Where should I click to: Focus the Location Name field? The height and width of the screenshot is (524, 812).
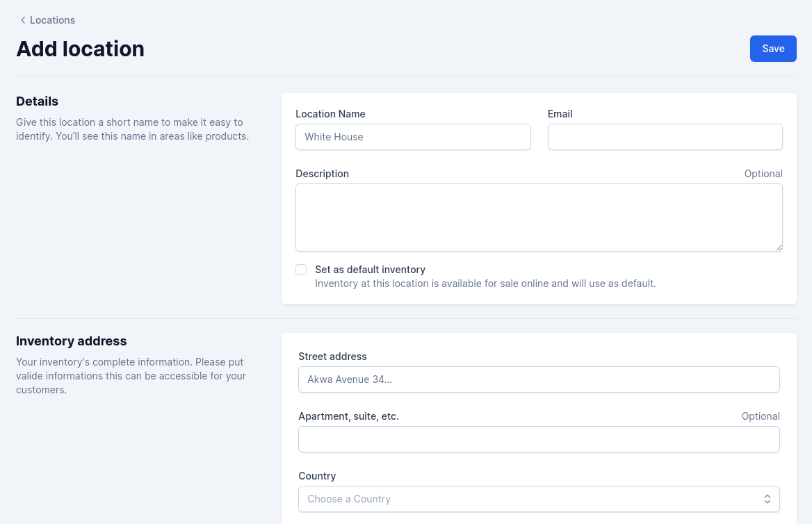click(x=413, y=137)
